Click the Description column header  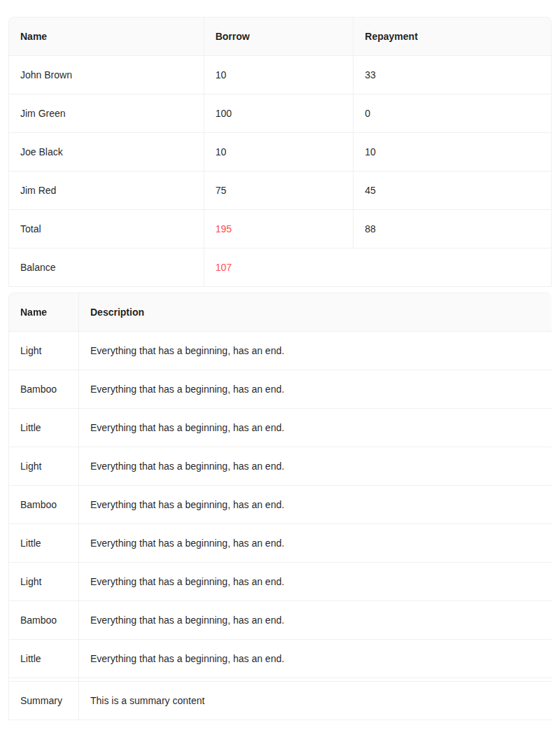pos(117,312)
